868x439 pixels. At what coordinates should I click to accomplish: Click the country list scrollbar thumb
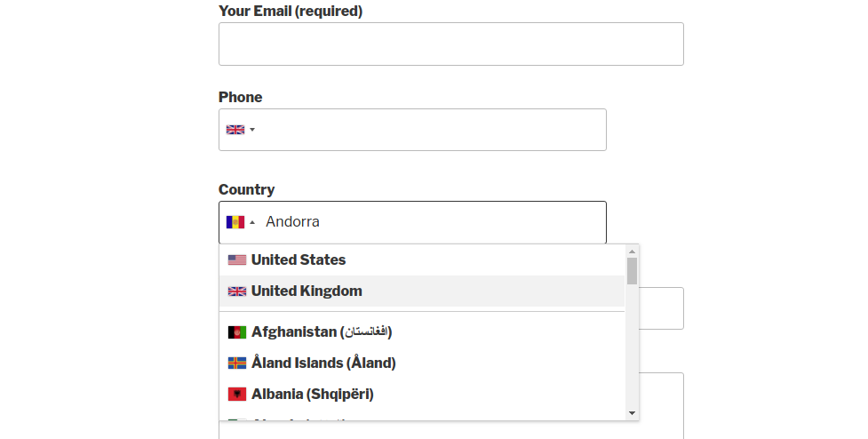tap(632, 271)
